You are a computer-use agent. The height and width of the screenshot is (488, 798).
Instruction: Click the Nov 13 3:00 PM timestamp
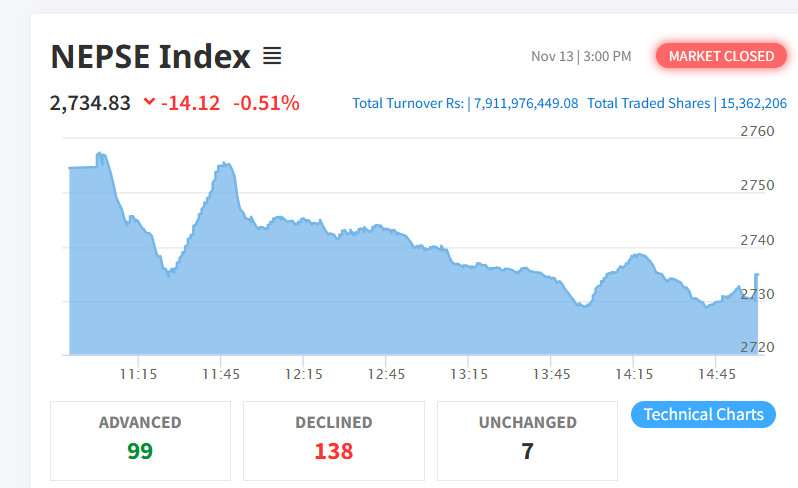coord(581,56)
